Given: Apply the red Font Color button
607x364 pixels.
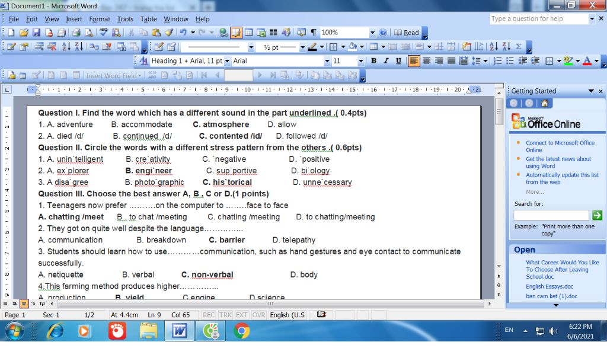Looking at the screenshot, I should point(587,61).
